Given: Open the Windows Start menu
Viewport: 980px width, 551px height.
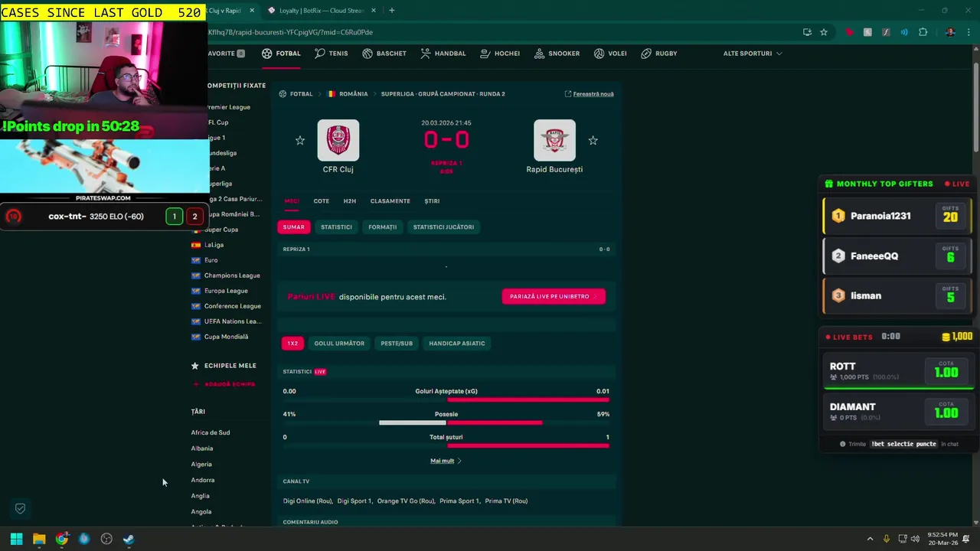Looking at the screenshot, I should pyautogui.click(x=16, y=540).
